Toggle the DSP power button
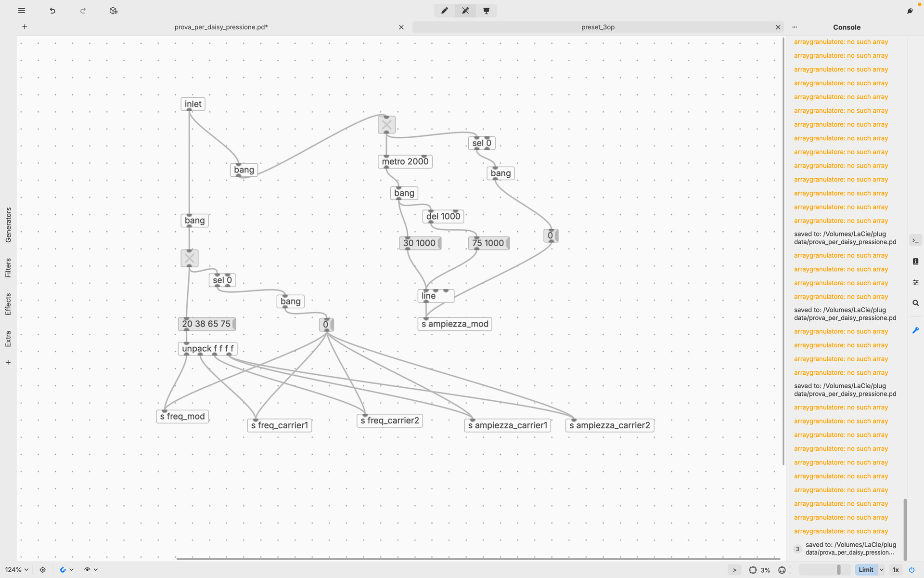Image resolution: width=924 pixels, height=578 pixels. 911,570
